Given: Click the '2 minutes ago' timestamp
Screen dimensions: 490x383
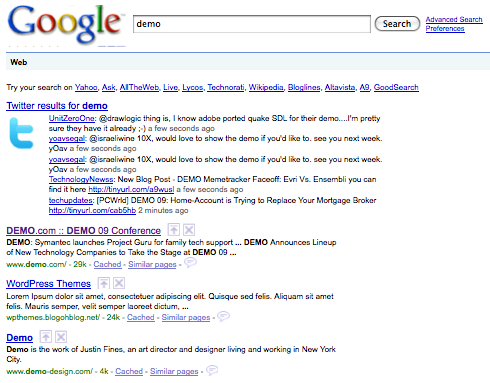Looking at the screenshot, I should pos(163,211).
